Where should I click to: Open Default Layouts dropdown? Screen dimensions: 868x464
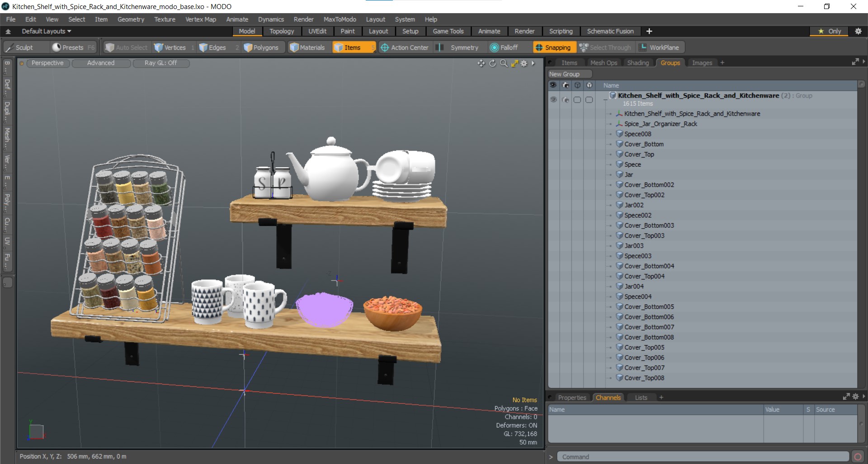click(46, 31)
